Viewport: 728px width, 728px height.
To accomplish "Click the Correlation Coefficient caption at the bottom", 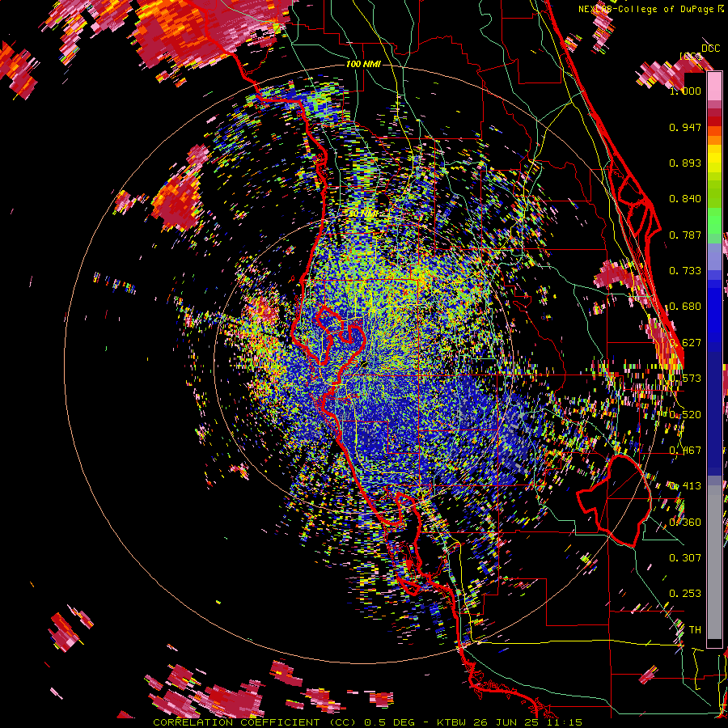I will [x=368, y=722].
